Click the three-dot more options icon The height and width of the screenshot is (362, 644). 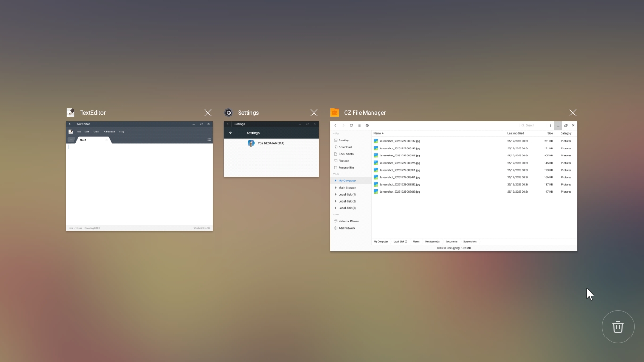tap(550, 125)
